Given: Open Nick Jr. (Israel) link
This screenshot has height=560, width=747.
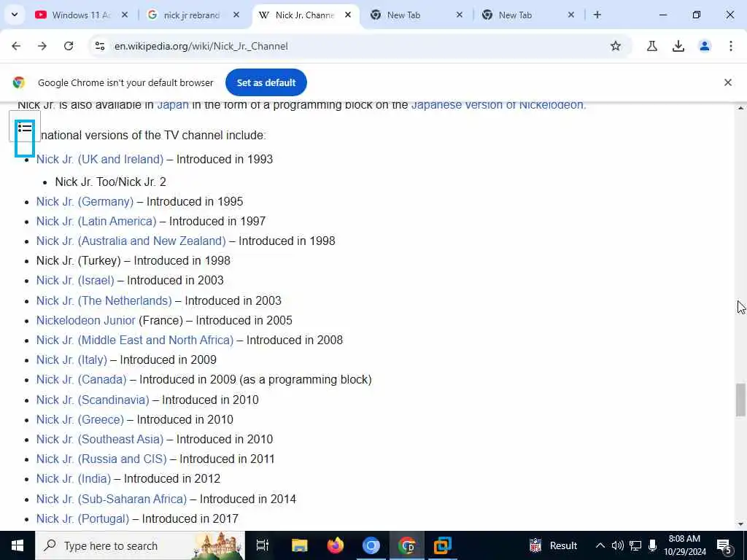Looking at the screenshot, I should (75, 281).
